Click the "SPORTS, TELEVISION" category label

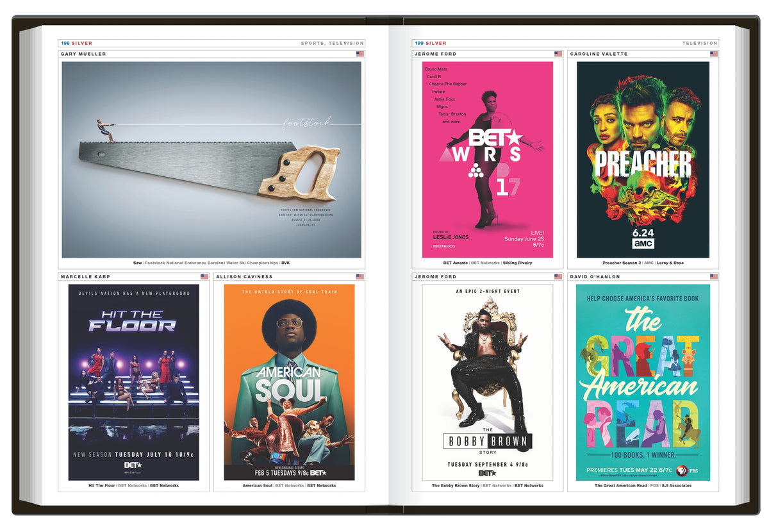click(332, 44)
